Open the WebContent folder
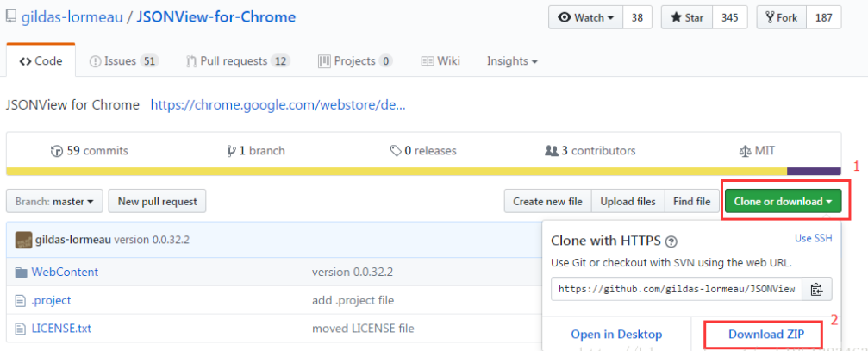The image size is (868, 351). click(x=65, y=272)
